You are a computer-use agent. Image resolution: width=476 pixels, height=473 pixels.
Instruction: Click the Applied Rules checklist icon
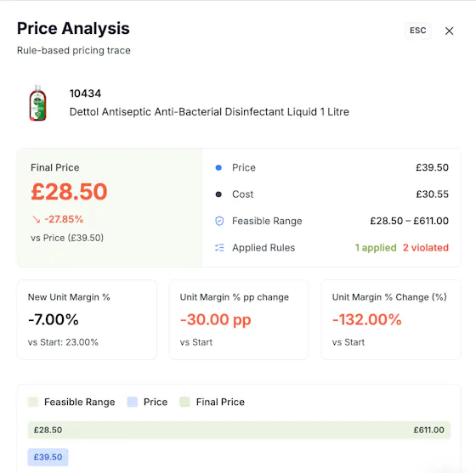[x=219, y=248]
